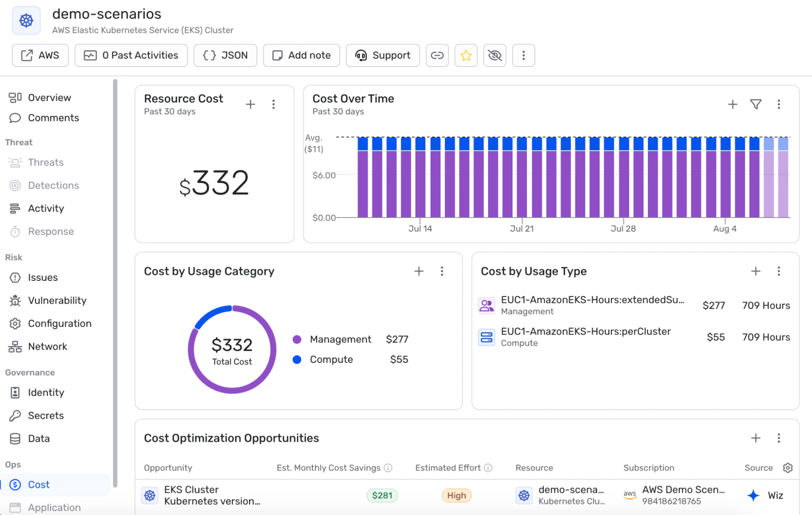
Task: Click the Identity badge icon
Action: (15, 392)
